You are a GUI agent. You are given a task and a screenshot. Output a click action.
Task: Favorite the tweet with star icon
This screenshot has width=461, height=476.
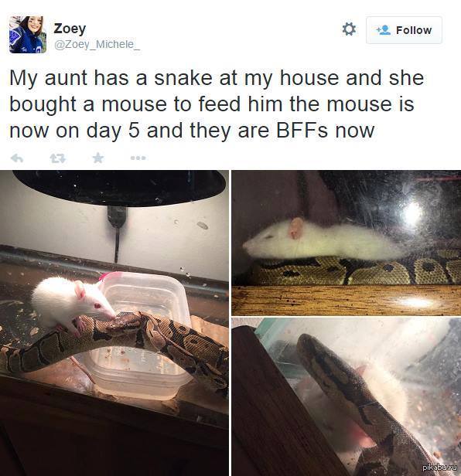[x=98, y=158]
